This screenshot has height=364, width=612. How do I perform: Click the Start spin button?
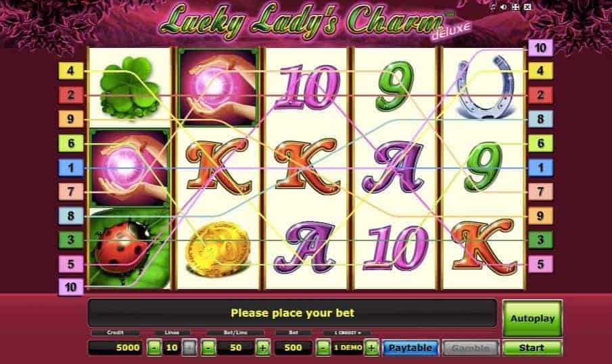(532, 348)
